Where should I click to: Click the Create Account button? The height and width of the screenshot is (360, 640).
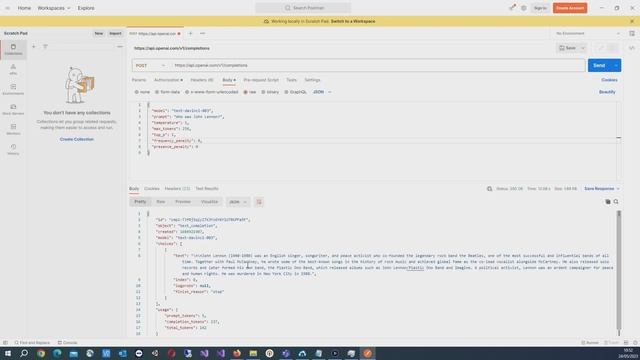[x=570, y=8]
